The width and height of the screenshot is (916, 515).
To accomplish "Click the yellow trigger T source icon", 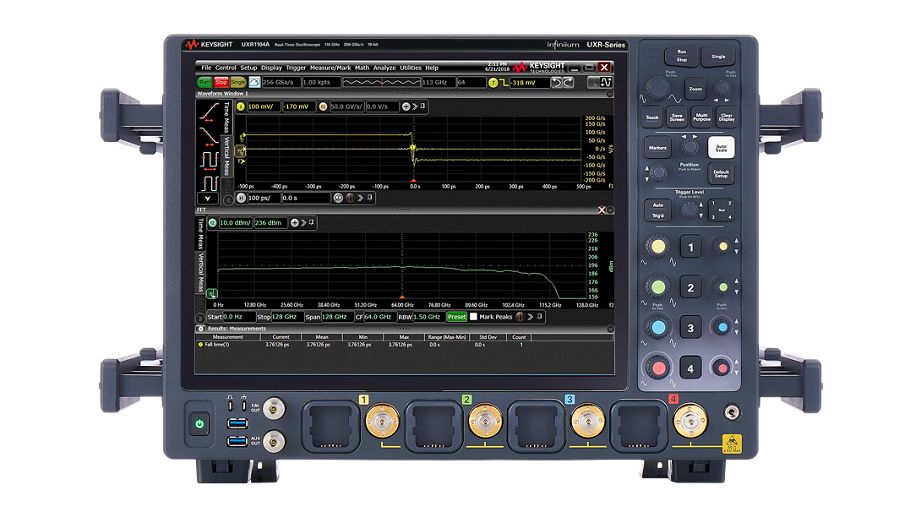I will (x=493, y=83).
